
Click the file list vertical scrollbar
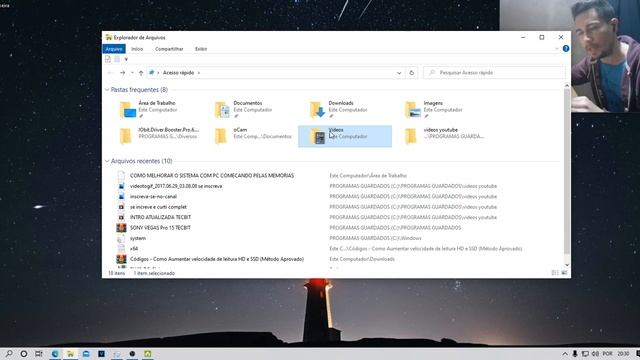[567, 171]
